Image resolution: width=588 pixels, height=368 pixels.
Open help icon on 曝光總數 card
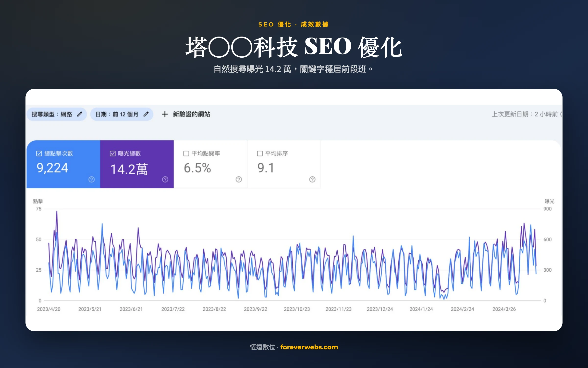165,179
